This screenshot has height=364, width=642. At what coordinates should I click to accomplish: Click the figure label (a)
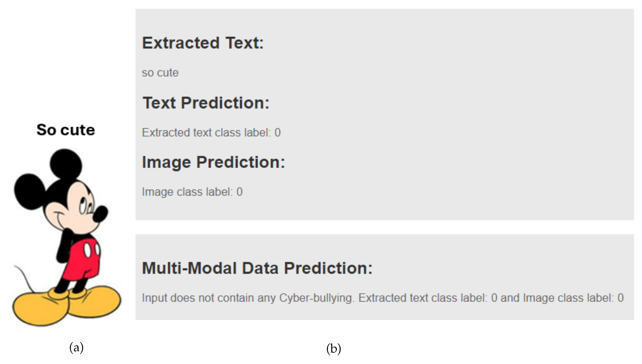76,348
